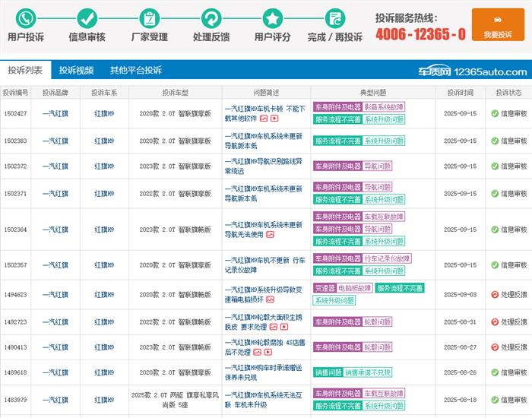Click the 用户评分 star step icon
Screen dimensions: 532x418
click(272, 18)
